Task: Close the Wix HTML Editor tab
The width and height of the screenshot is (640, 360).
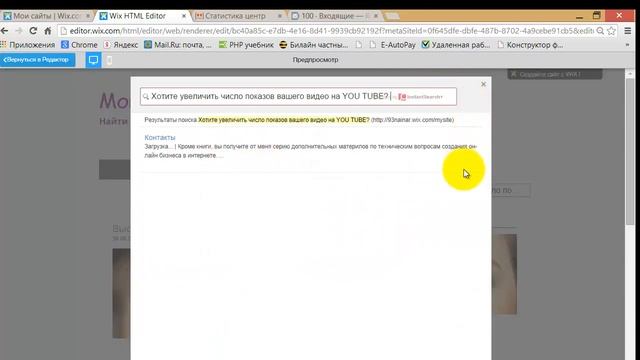Action: pos(184,16)
